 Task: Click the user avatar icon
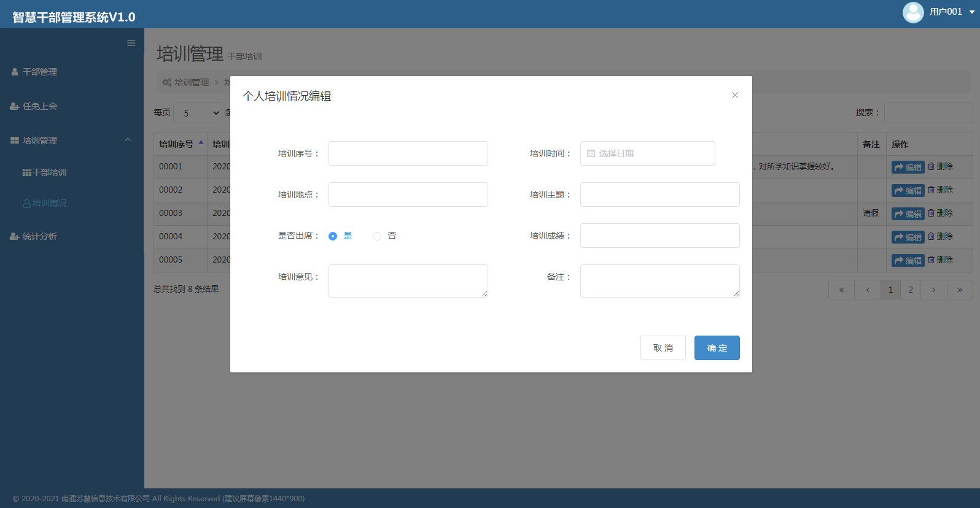912,12
